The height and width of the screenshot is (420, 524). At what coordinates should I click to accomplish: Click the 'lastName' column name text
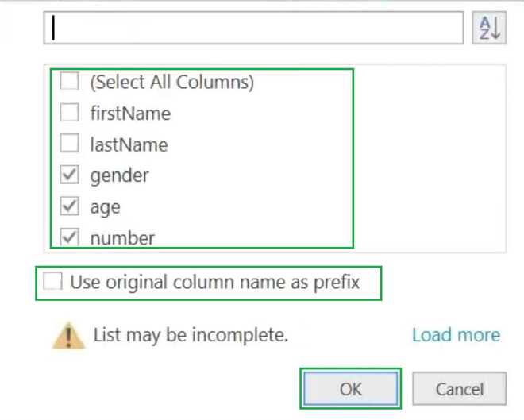129,144
